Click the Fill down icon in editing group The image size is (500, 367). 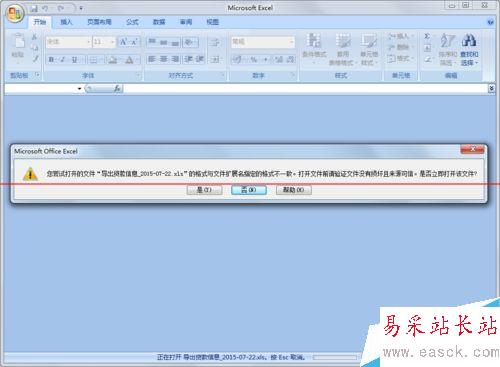pos(428,48)
